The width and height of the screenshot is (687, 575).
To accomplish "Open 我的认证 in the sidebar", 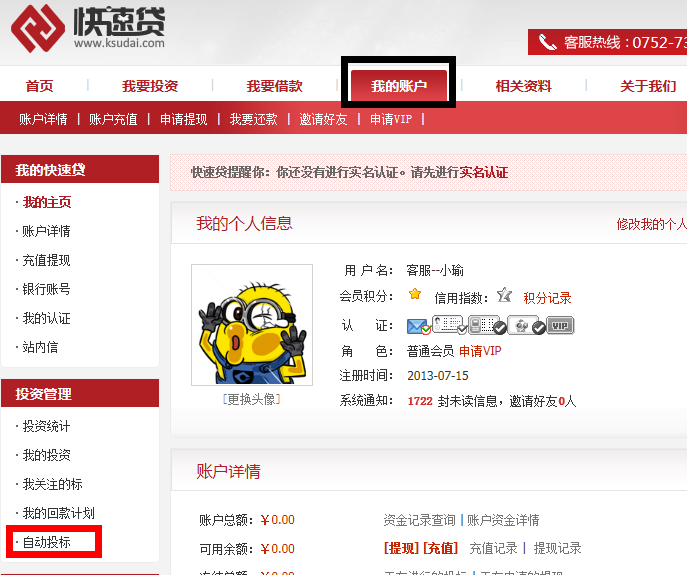I will (46, 318).
